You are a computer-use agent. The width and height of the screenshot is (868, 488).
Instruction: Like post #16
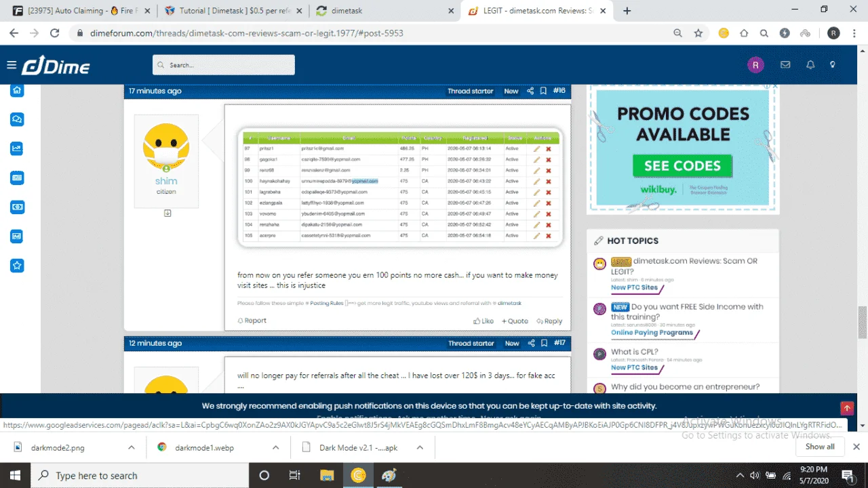click(484, 321)
